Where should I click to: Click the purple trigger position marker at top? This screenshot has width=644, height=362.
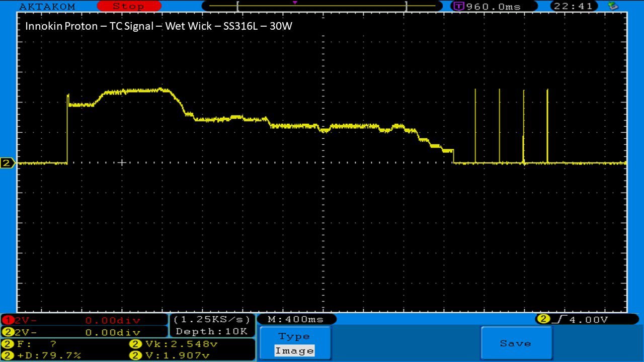pos(295,3)
